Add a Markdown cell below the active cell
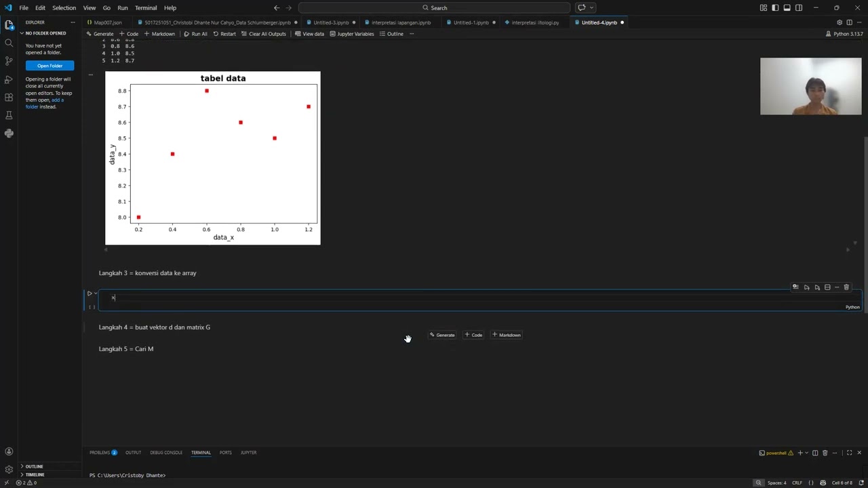The height and width of the screenshot is (488, 868). 507,335
